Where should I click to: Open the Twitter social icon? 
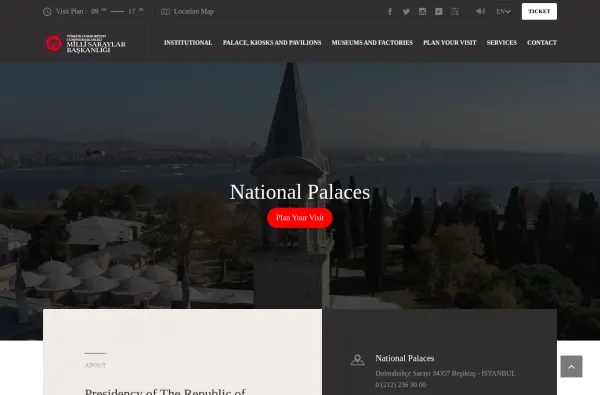click(x=406, y=11)
